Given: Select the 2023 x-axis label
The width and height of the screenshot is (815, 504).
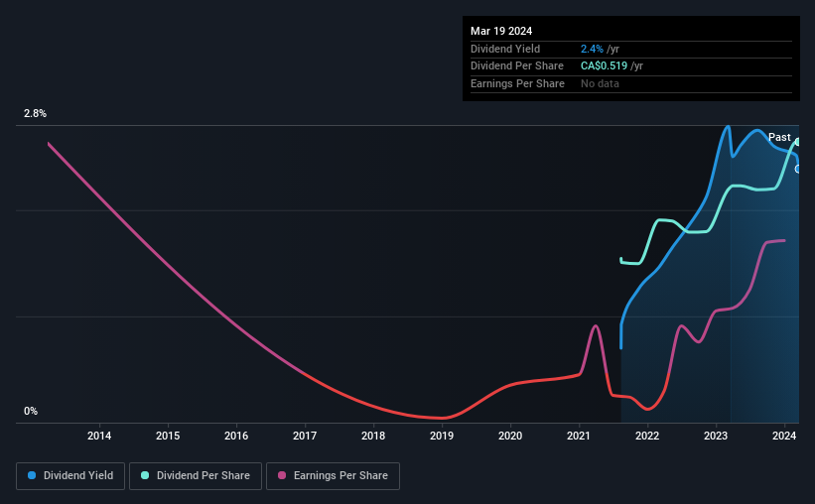Looking at the screenshot, I should coord(716,436).
